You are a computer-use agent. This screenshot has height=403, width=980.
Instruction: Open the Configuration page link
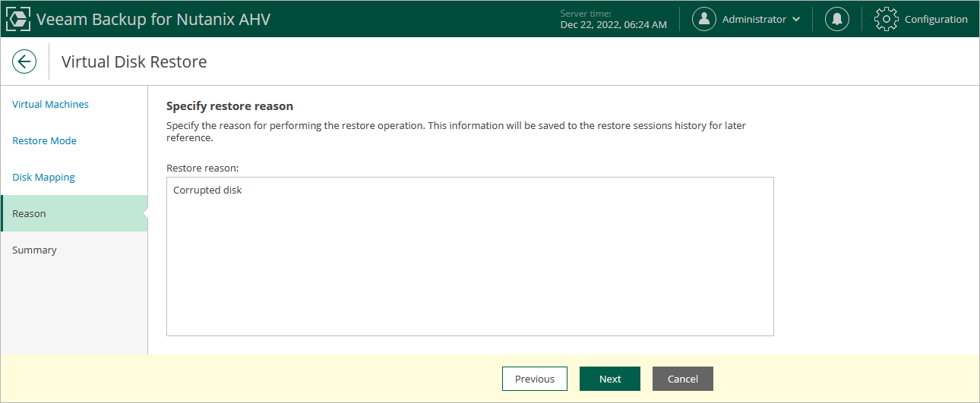click(936, 19)
